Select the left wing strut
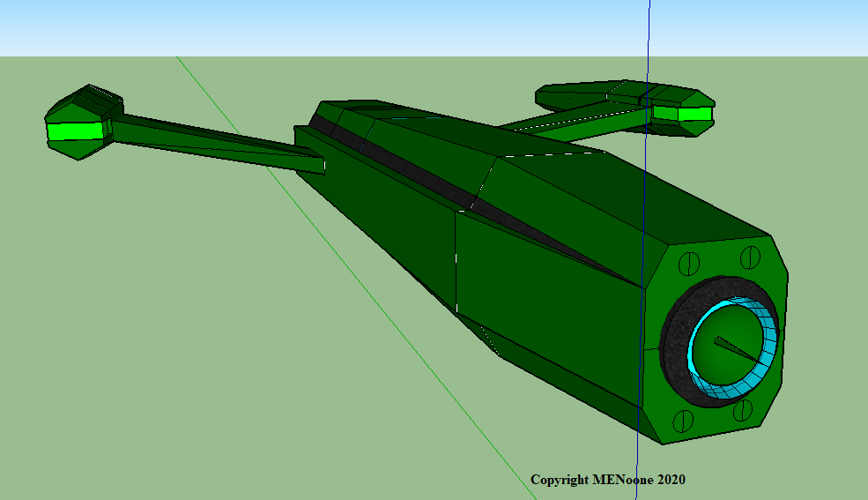Viewport: 868px width, 500px height. [219, 144]
